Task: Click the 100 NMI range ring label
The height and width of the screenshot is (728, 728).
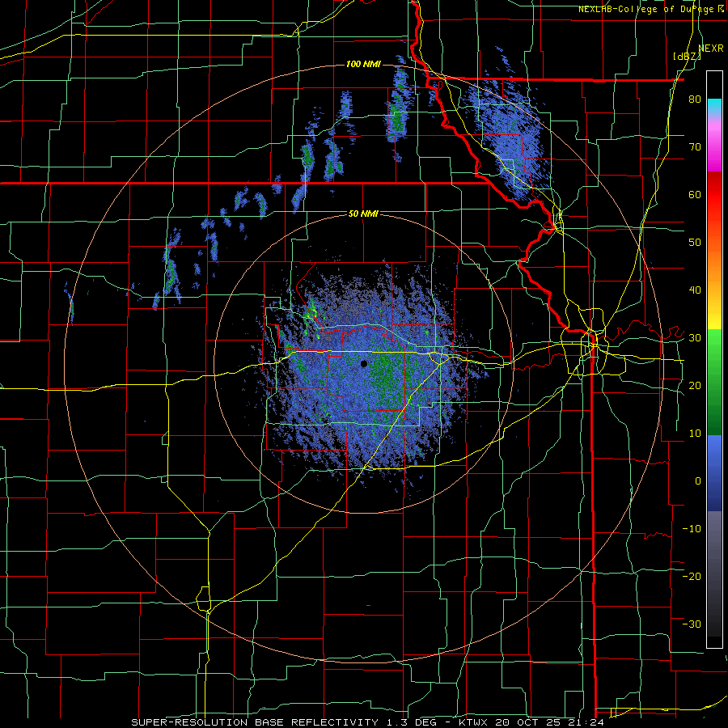Action: 363,64
